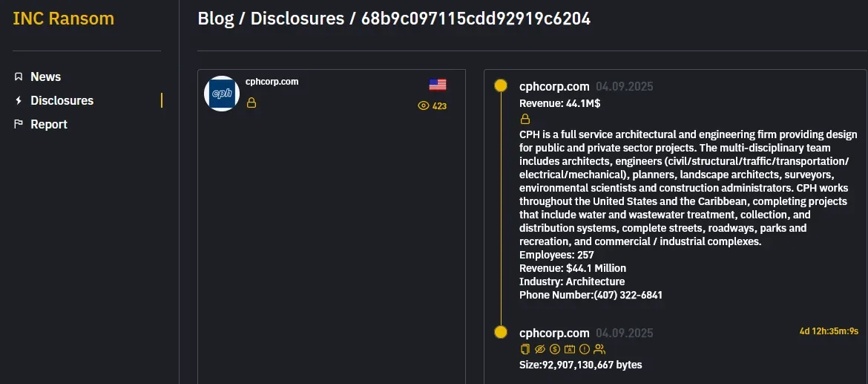
Task: Click the bookmark icon beside News
Action: (x=19, y=77)
